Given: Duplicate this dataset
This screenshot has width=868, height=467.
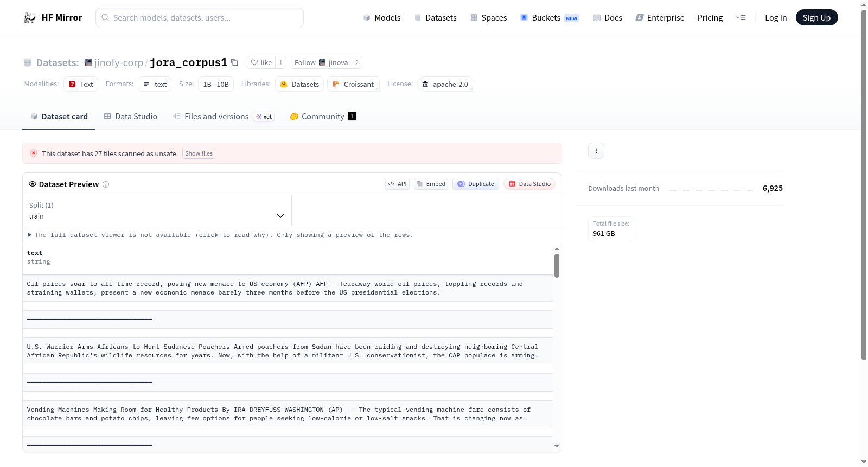Looking at the screenshot, I should (476, 184).
